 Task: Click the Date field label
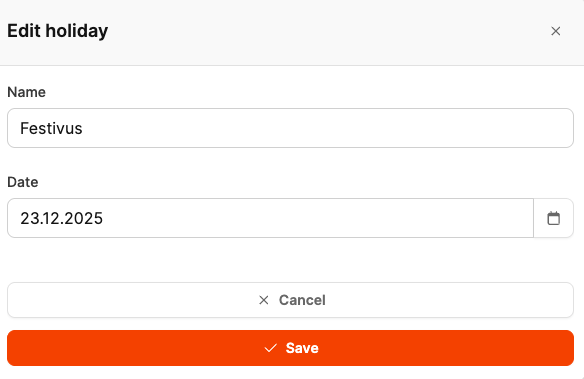point(23,182)
